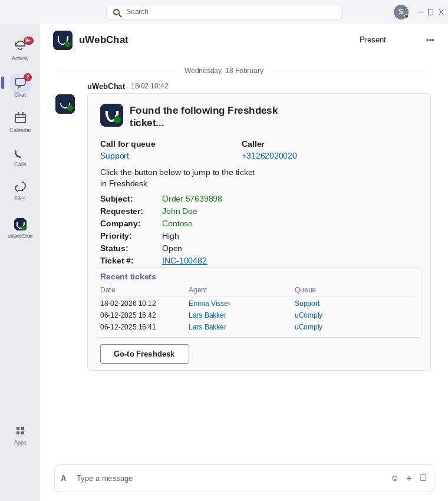Image resolution: width=448 pixels, height=501 pixels.
Task: Click uWebChat logo inside ticket card
Action: point(111,116)
